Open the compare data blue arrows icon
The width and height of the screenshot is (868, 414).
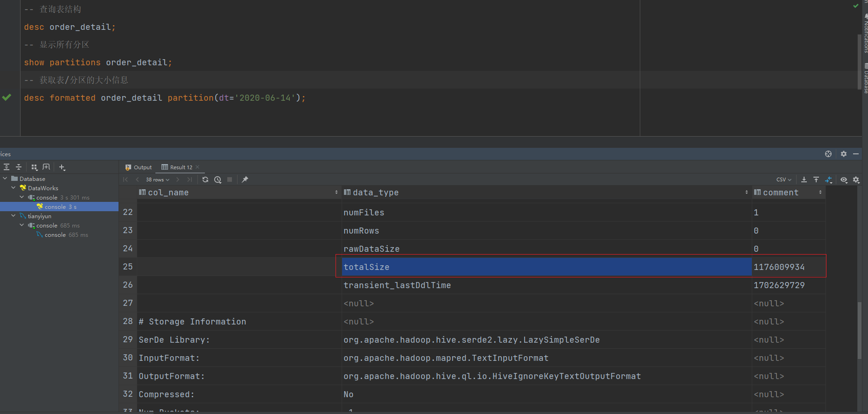click(829, 179)
